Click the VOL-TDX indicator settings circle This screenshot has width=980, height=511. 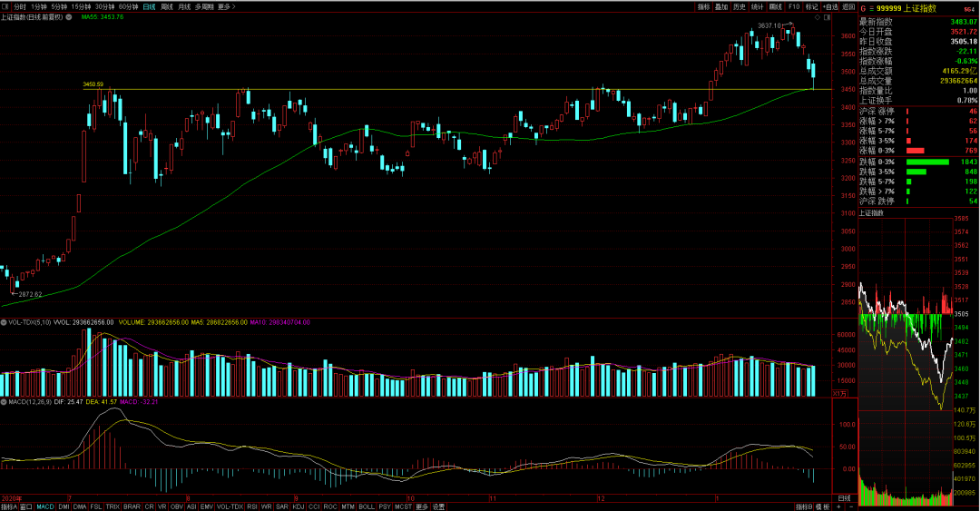[x=4, y=323]
